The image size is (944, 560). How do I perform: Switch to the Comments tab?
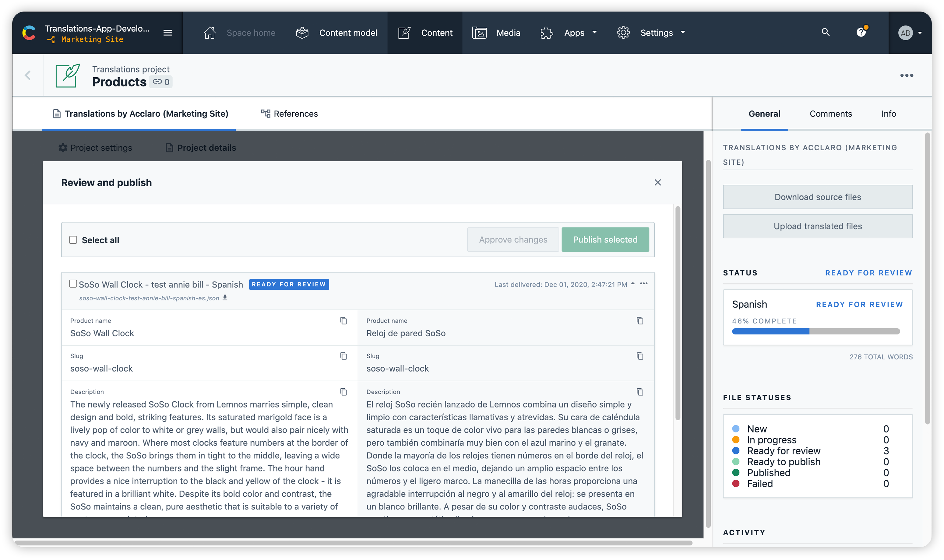[831, 113]
